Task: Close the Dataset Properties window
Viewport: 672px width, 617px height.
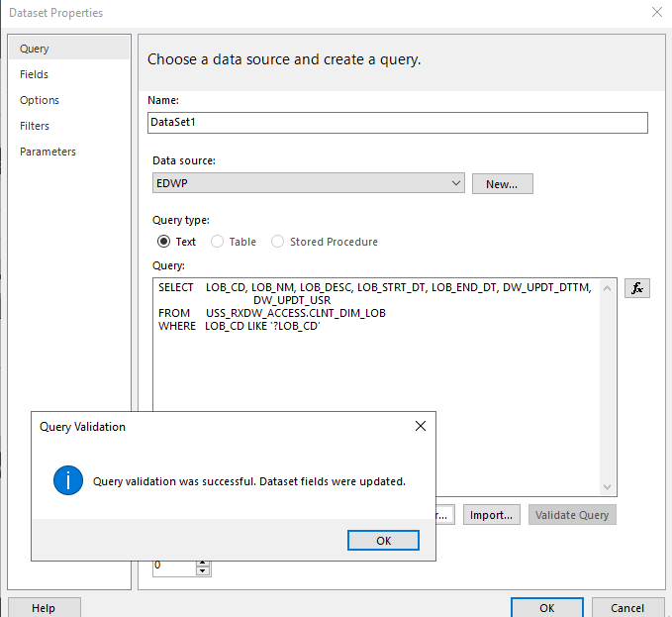Action: point(656,13)
